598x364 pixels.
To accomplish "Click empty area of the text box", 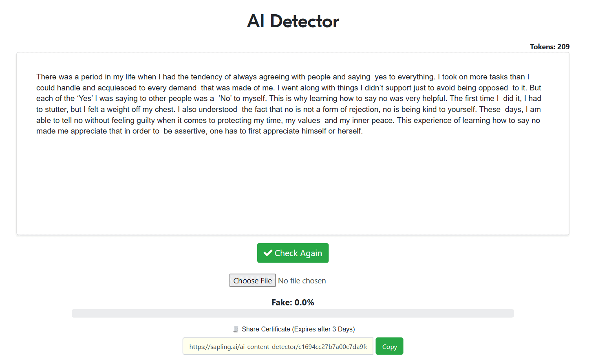I will [x=293, y=183].
